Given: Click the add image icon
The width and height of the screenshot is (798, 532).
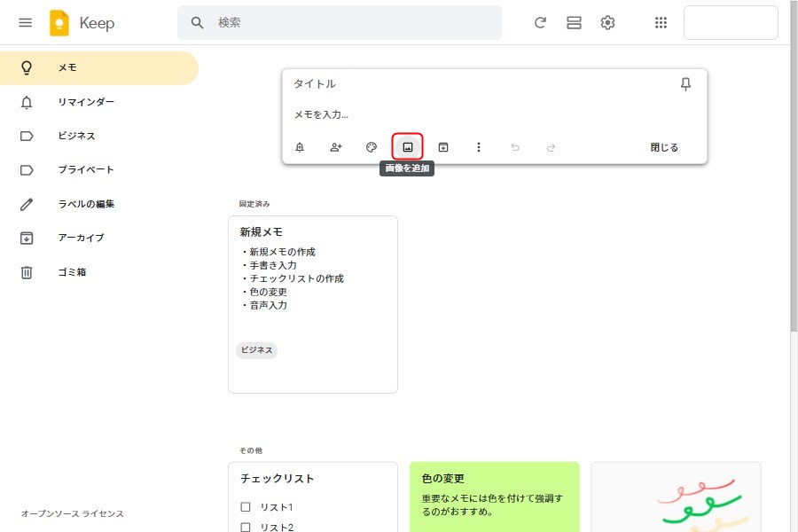Looking at the screenshot, I should 408,147.
